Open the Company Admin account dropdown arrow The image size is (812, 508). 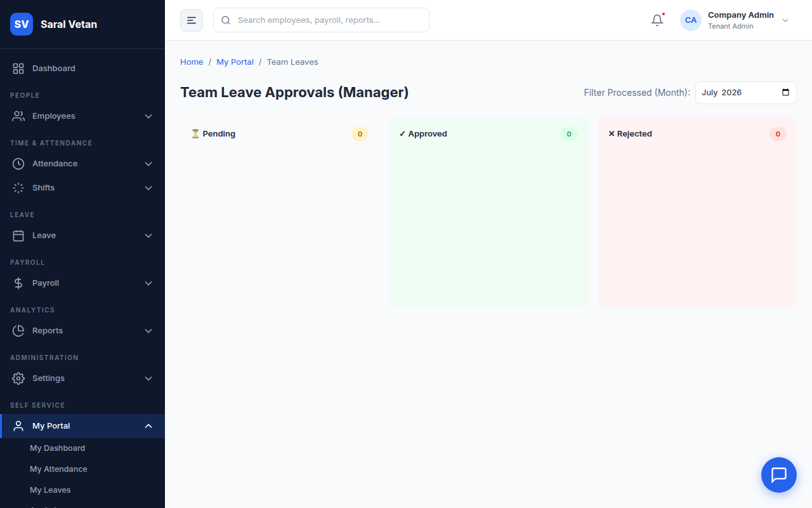coord(785,20)
